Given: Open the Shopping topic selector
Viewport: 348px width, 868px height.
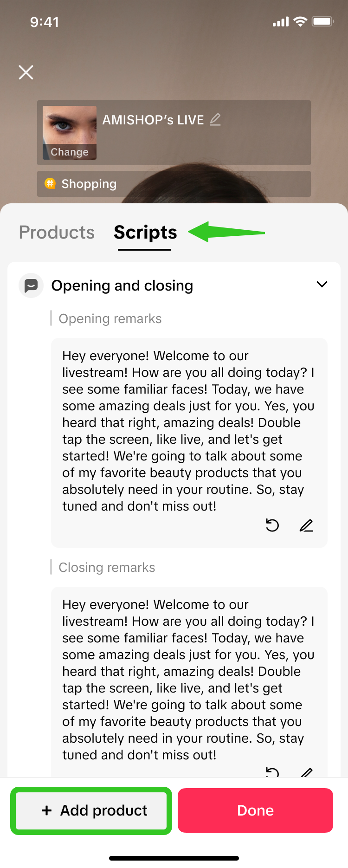Looking at the screenshot, I should pyautogui.click(x=174, y=184).
